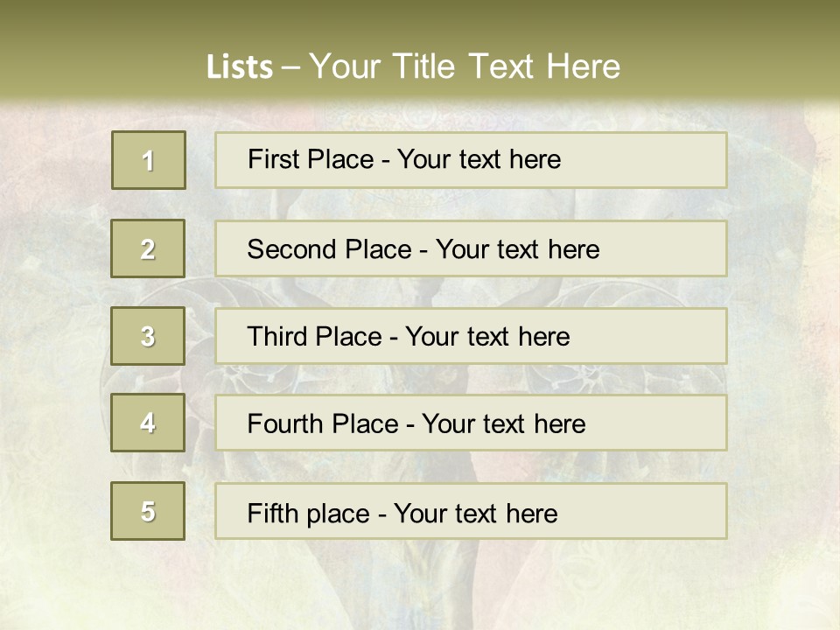The image size is (840, 630).
Task: Pick the number 4 box
Action: click(148, 423)
